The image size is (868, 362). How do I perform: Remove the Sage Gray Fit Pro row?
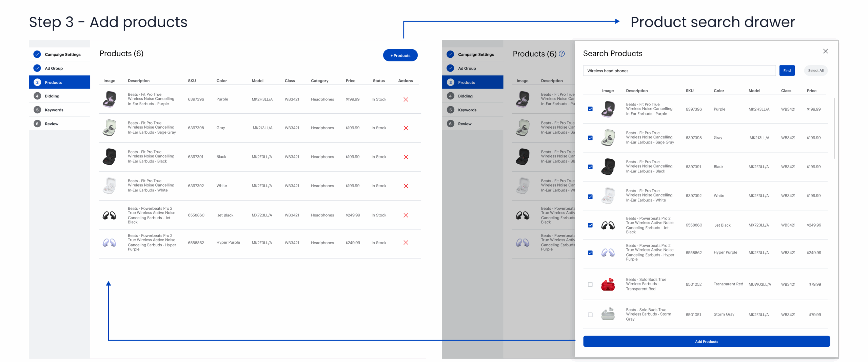(x=406, y=128)
